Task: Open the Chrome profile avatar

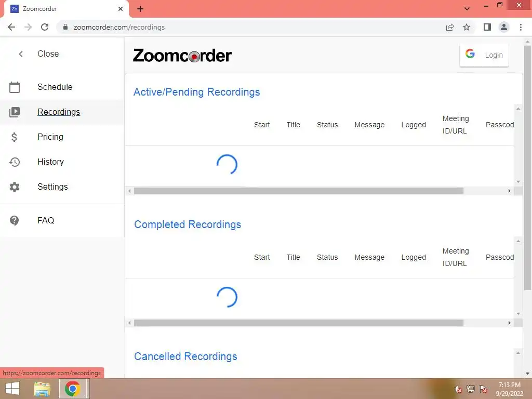Action: [504, 27]
